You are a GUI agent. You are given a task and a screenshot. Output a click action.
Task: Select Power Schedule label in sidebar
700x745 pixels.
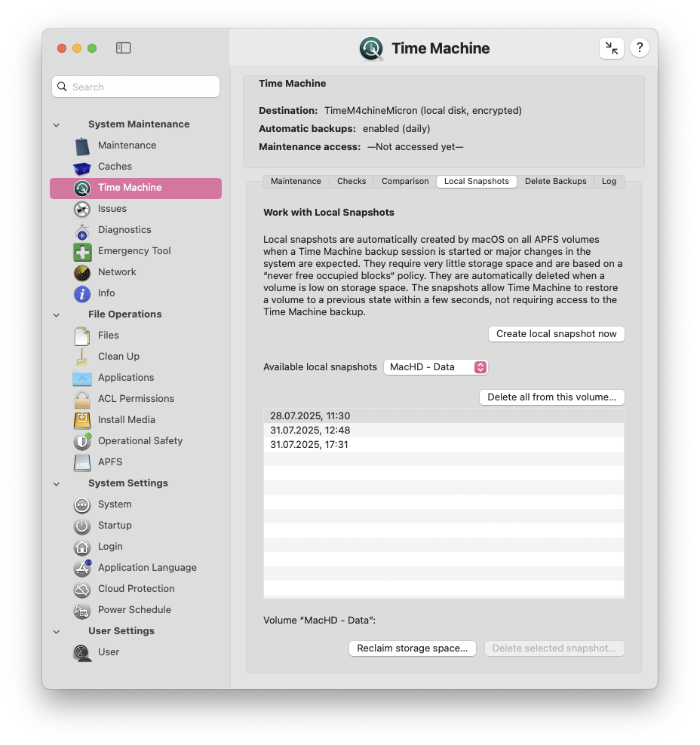pyautogui.click(x=134, y=609)
